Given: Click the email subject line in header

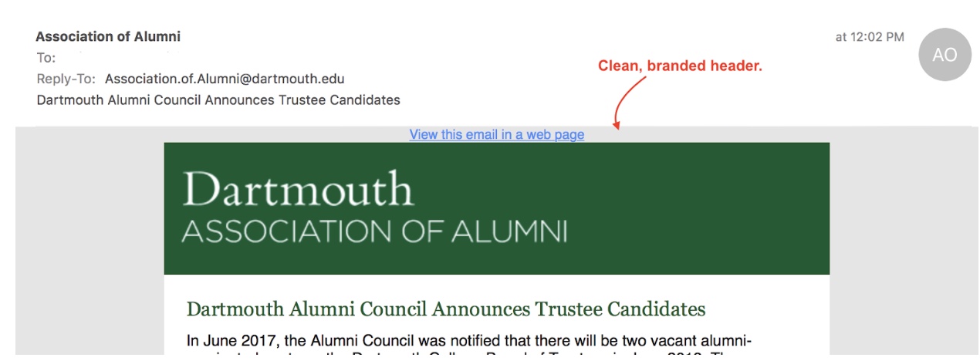Looking at the screenshot, I should point(218,100).
